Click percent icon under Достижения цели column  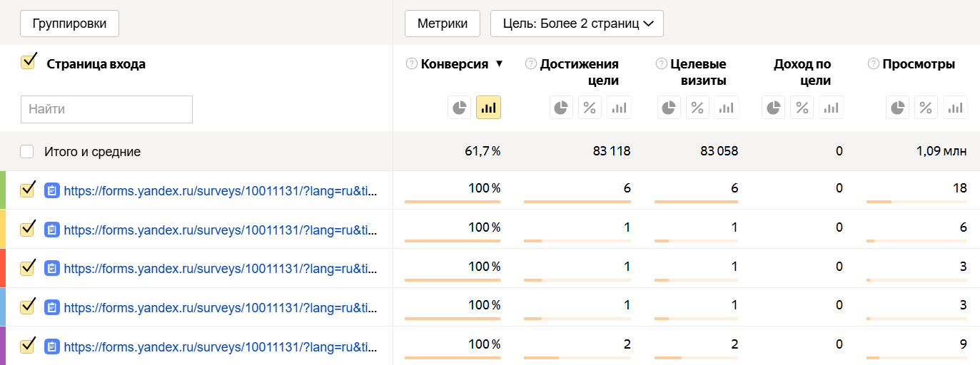(x=590, y=108)
